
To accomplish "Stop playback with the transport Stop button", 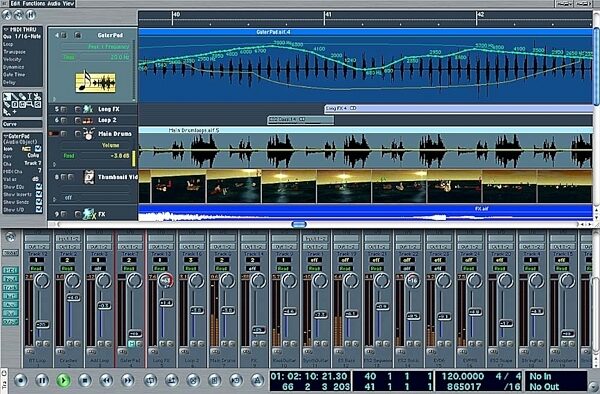I will [85, 380].
